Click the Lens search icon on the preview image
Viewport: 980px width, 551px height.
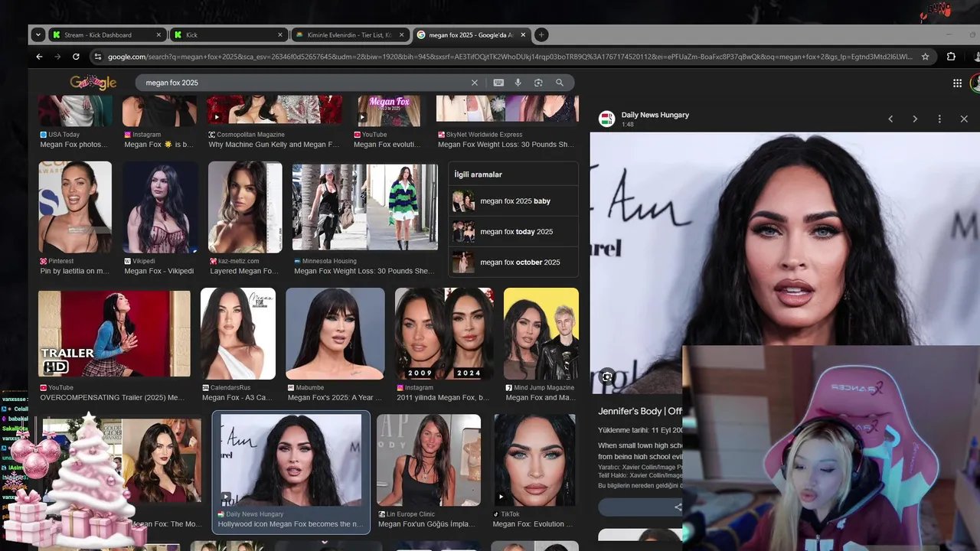607,377
